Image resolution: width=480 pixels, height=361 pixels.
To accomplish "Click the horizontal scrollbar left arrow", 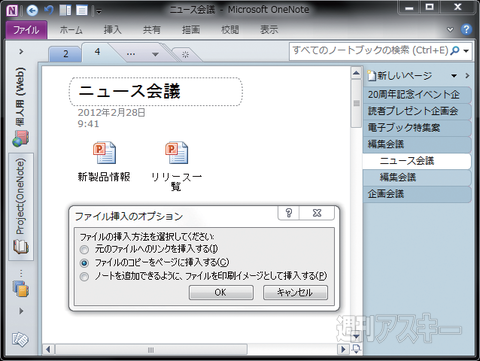I will pos(48,349).
